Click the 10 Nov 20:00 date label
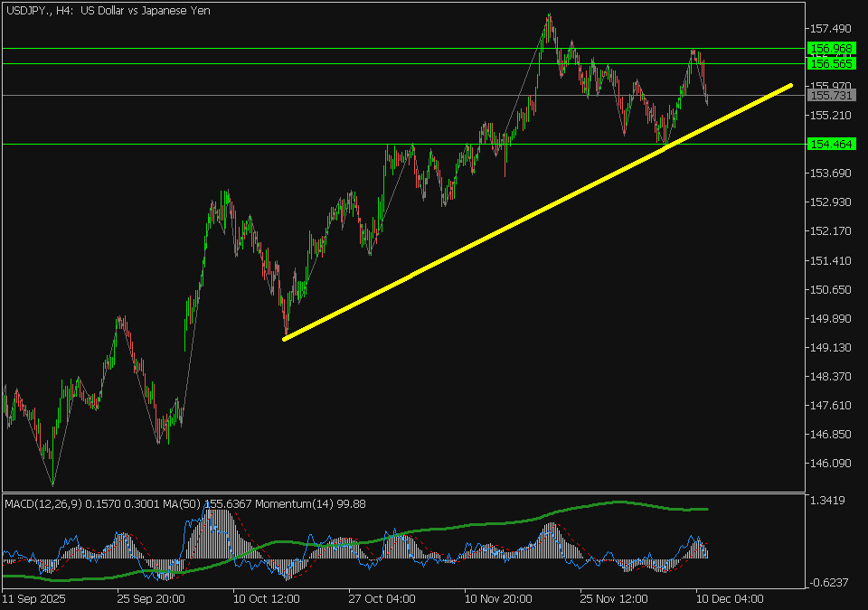Viewport: 868px width, 610px height. pyautogui.click(x=496, y=598)
